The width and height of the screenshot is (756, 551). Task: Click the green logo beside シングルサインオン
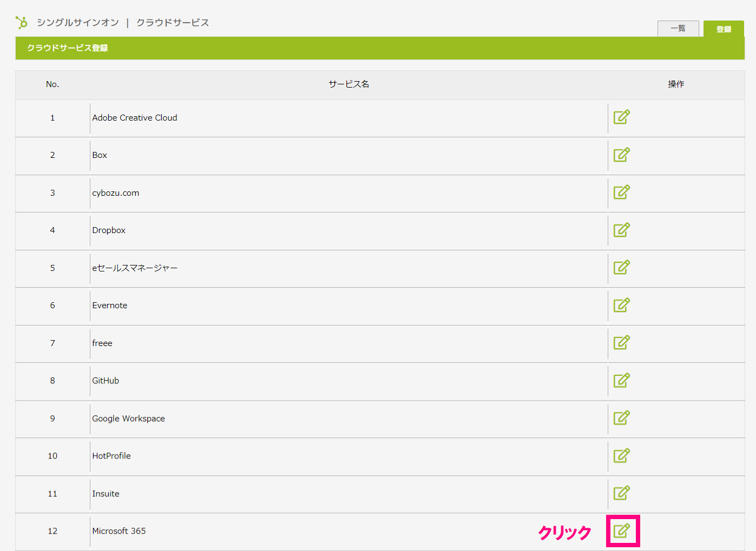pyautogui.click(x=22, y=22)
